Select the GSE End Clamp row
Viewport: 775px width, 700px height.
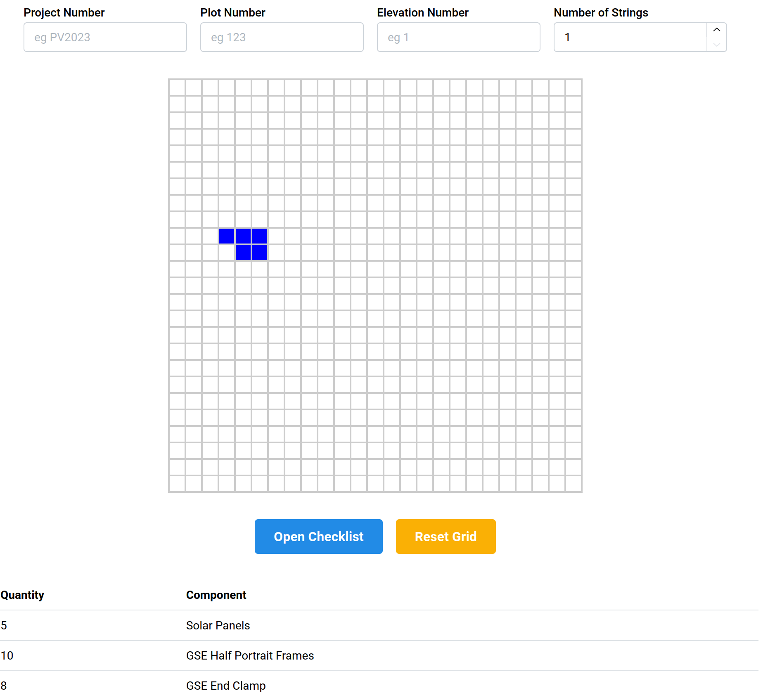tap(226, 686)
